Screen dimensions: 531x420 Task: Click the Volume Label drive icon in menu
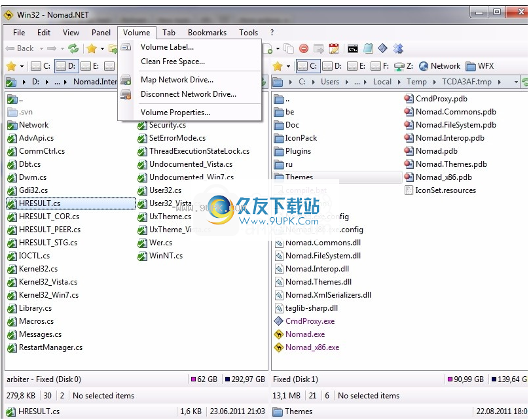pyautogui.click(x=126, y=47)
